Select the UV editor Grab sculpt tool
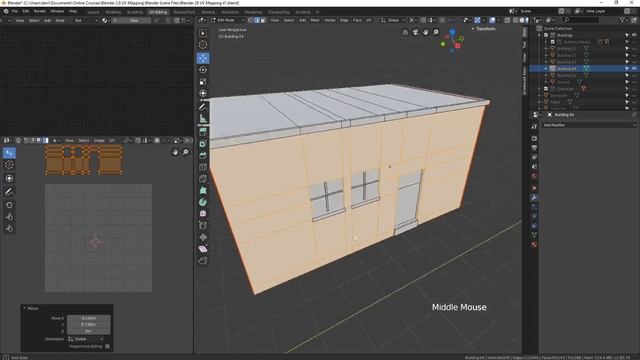Image resolution: width=640 pixels, height=360 pixels. tap(9, 205)
